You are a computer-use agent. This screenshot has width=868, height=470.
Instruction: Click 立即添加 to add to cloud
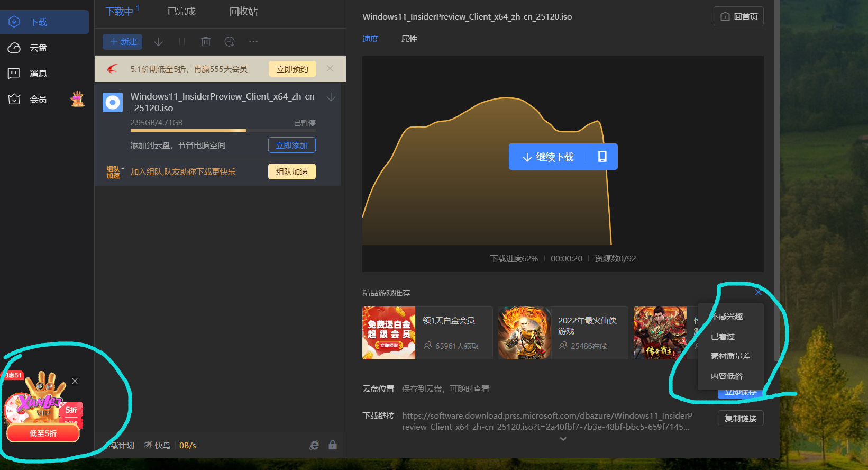(292, 145)
